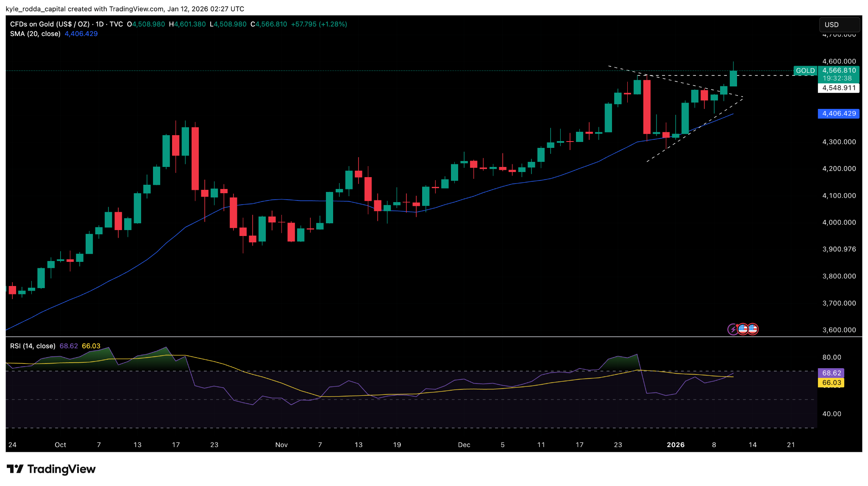This screenshot has width=868, height=486.
Task: Click the 4,600.000 price scale value
Action: 839,61
